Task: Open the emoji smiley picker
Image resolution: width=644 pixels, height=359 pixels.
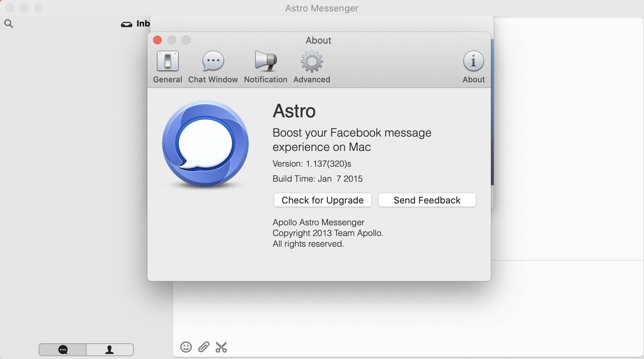Action: 186,347
